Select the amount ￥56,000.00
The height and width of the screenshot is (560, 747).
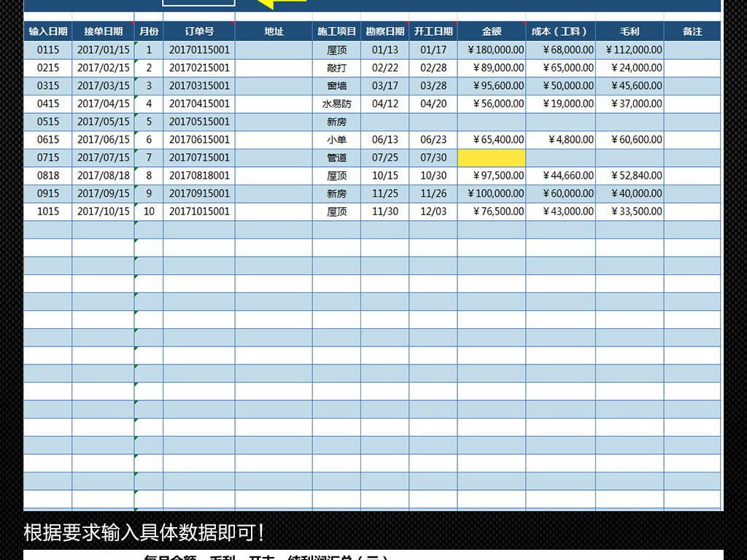pyautogui.click(x=492, y=104)
